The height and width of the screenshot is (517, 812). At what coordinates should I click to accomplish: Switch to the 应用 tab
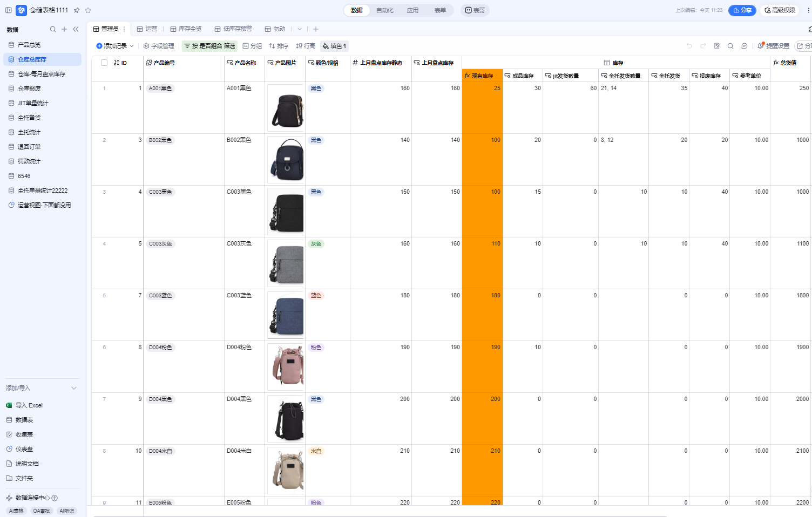pyautogui.click(x=413, y=10)
